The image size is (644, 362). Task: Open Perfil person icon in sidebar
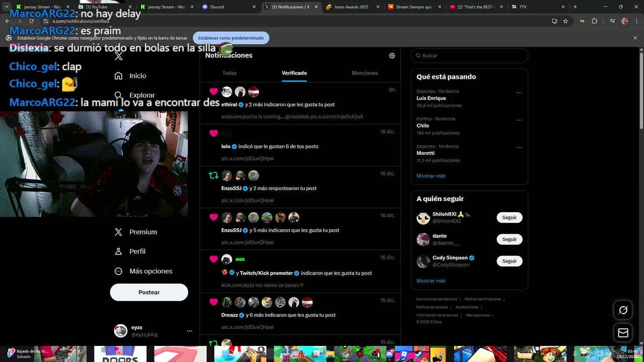coord(119,251)
